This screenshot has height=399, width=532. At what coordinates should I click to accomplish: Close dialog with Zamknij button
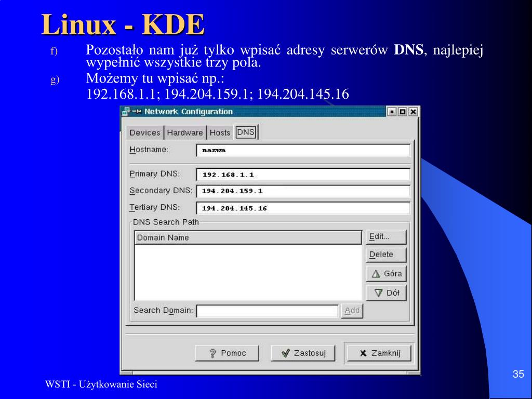379,353
